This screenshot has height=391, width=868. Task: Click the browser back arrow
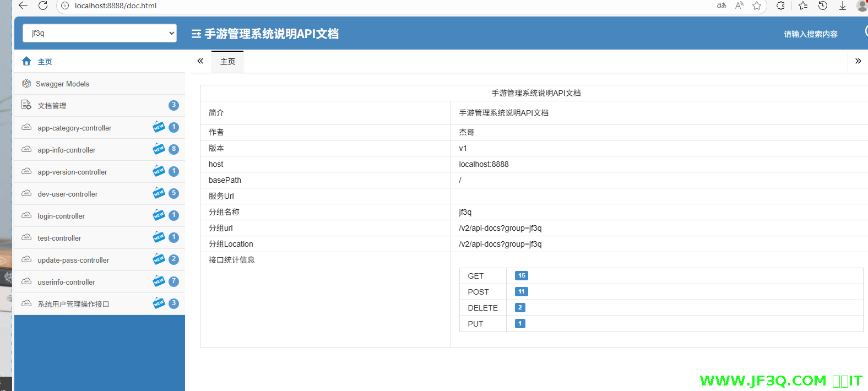click(x=23, y=6)
